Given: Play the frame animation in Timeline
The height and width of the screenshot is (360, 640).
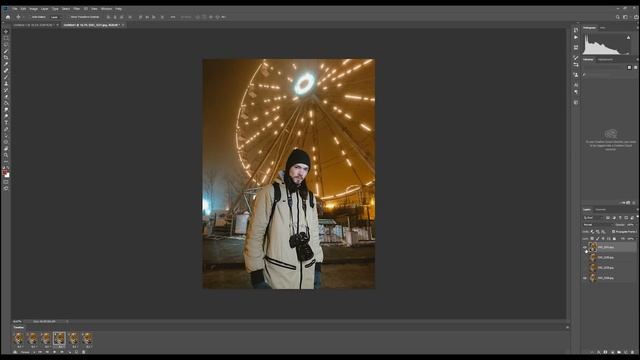Looking at the screenshot, I should [54, 352].
